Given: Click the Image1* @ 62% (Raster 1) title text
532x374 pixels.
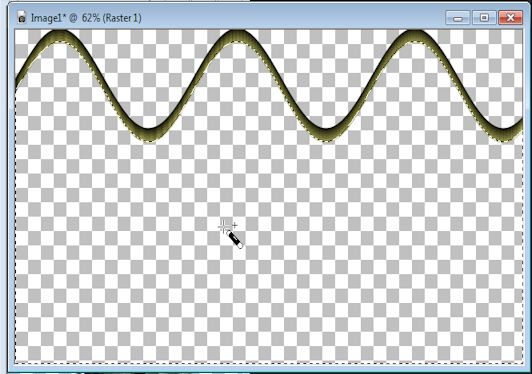Looking at the screenshot, I should (86, 18).
